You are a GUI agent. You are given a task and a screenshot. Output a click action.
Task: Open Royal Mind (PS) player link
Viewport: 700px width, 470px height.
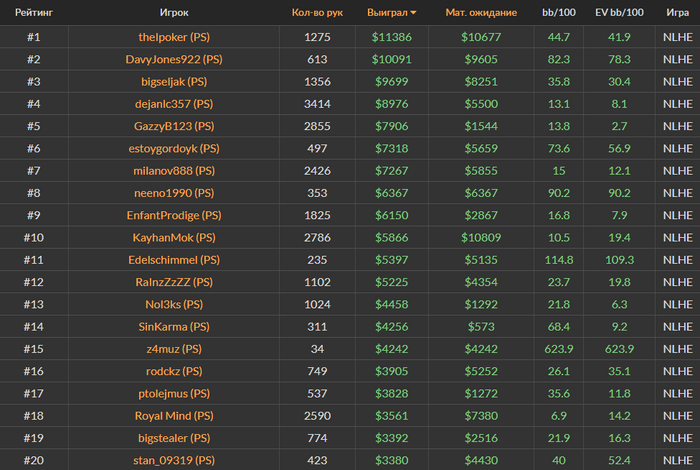point(174,416)
